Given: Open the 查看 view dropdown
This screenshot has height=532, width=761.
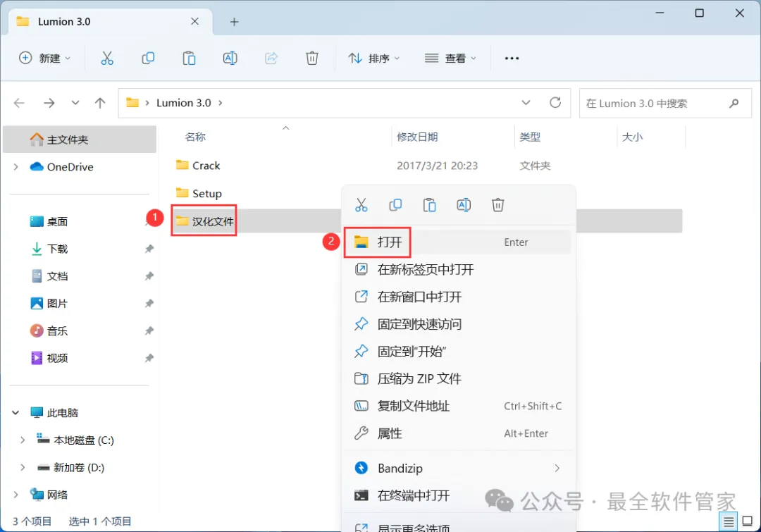Looking at the screenshot, I should [x=450, y=58].
